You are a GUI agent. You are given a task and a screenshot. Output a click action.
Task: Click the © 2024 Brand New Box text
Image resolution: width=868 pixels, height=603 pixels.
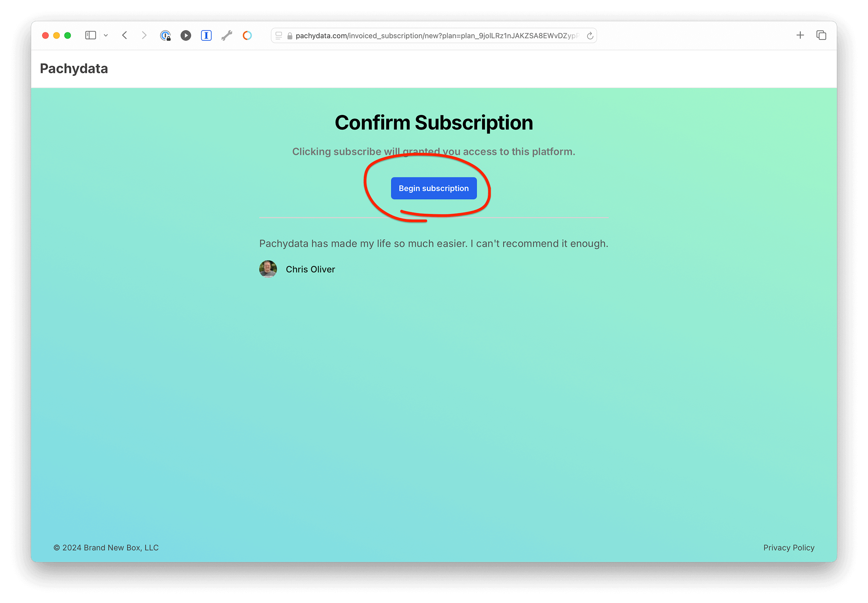point(106,546)
